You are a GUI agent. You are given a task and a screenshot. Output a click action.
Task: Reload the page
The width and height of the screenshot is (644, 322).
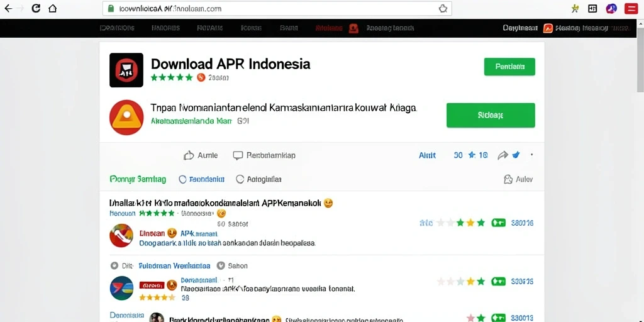36,8
